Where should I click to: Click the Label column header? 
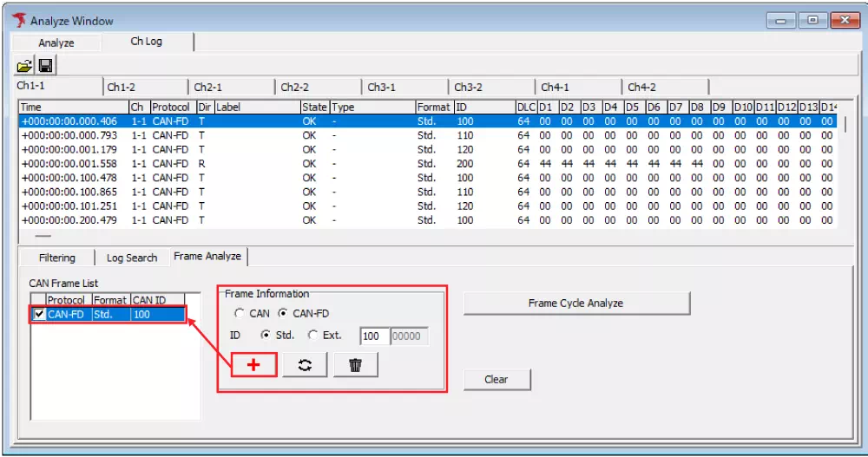(x=258, y=107)
